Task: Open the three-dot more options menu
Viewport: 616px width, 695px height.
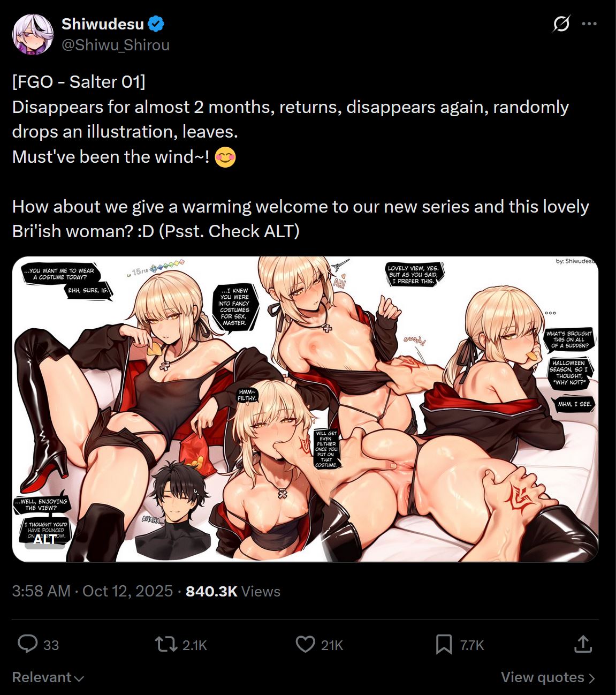Action: click(589, 24)
